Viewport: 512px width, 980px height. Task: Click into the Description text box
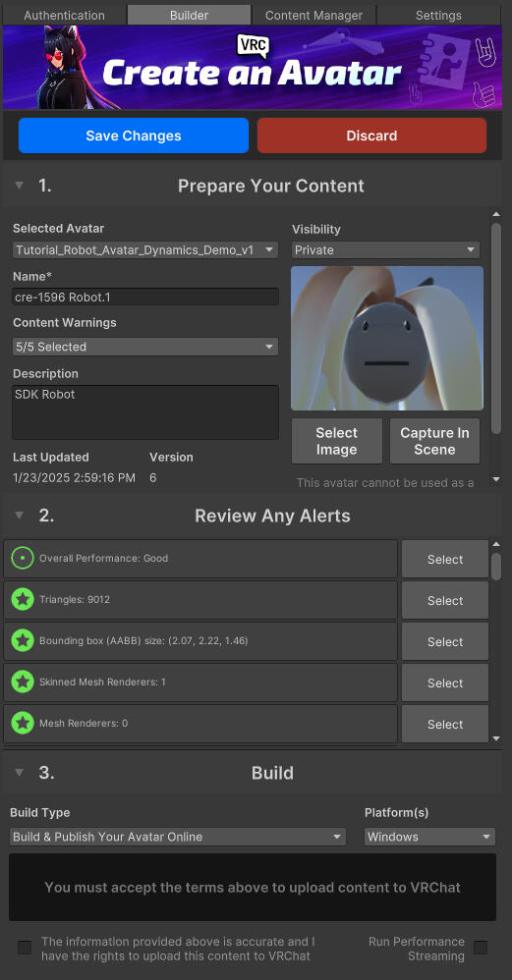[x=145, y=412]
